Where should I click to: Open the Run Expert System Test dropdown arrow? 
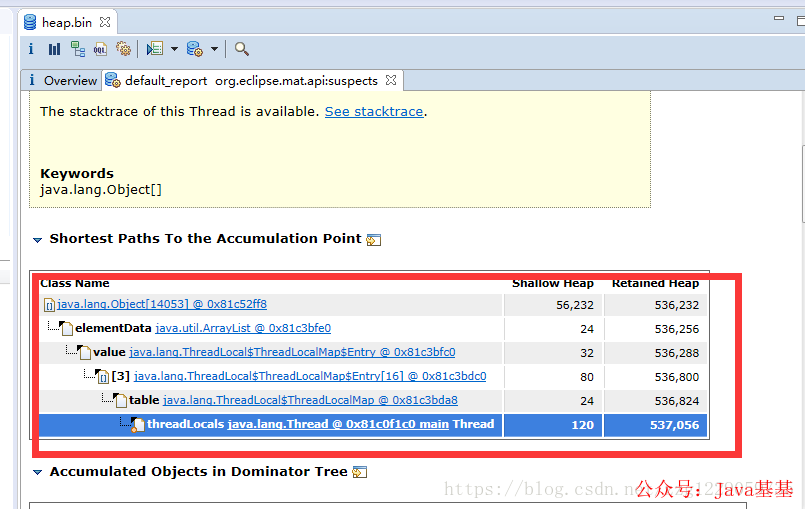[174, 49]
